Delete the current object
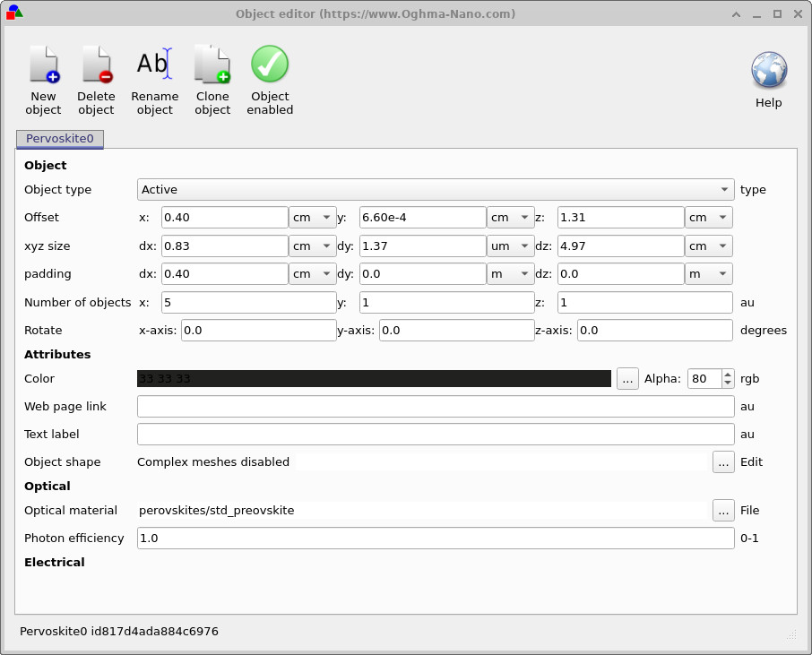 click(x=96, y=79)
